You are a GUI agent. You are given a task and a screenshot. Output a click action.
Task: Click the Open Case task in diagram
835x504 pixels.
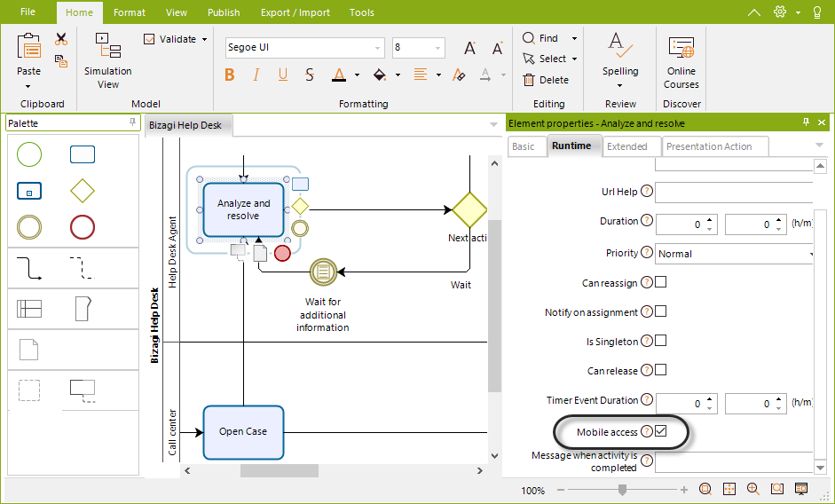[243, 432]
